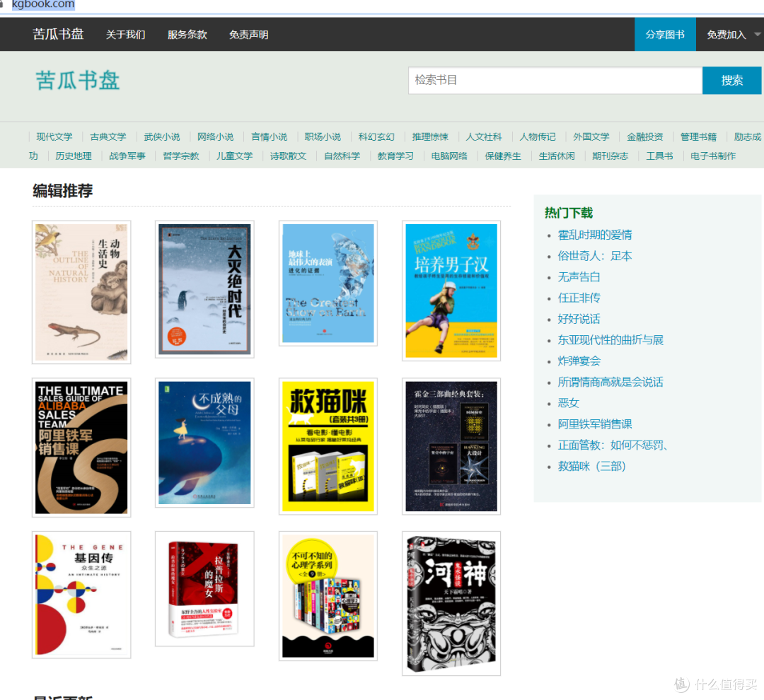Browse the 电子书制作 category
The height and width of the screenshot is (700, 764).
[713, 156]
